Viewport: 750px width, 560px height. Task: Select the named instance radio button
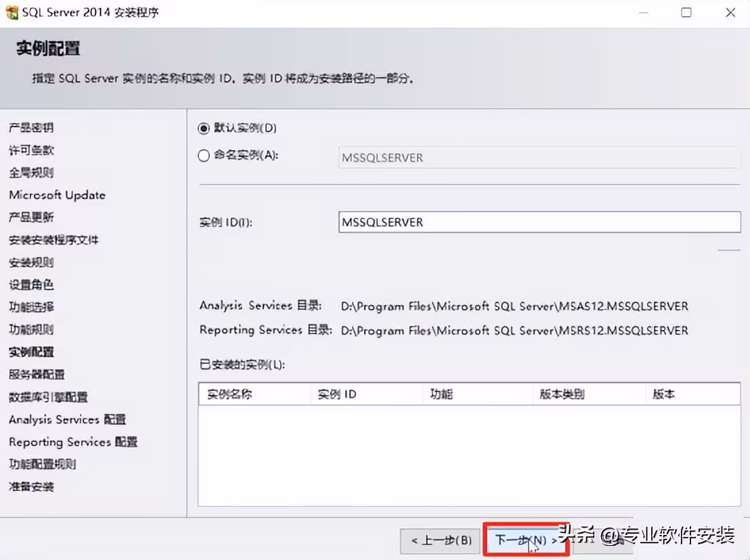(x=204, y=156)
